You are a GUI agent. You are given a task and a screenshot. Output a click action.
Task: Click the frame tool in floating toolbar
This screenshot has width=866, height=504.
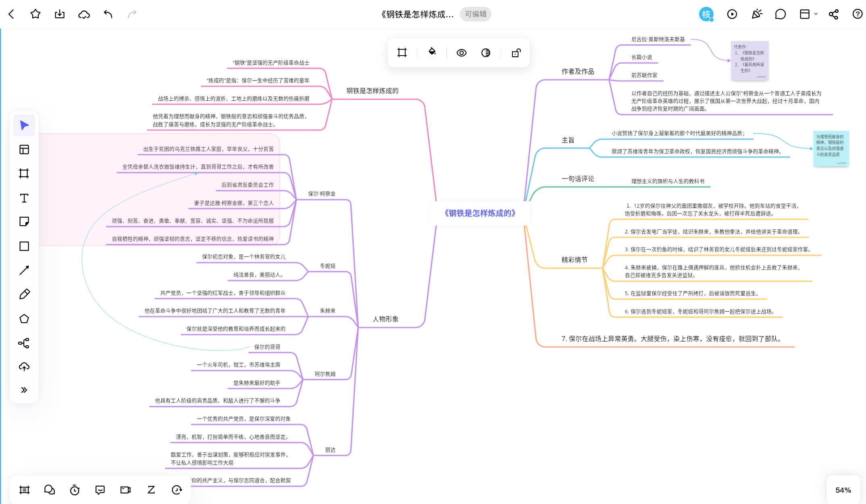[402, 53]
